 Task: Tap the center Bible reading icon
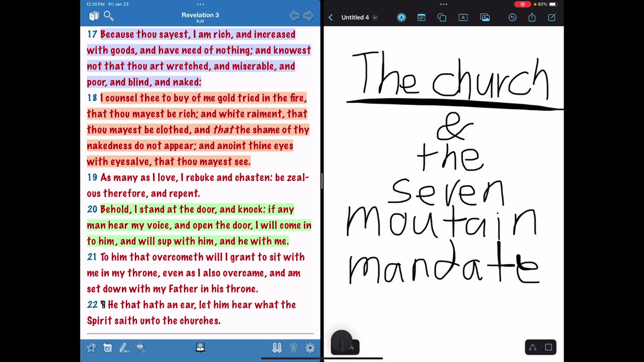[x=200, y=347]
